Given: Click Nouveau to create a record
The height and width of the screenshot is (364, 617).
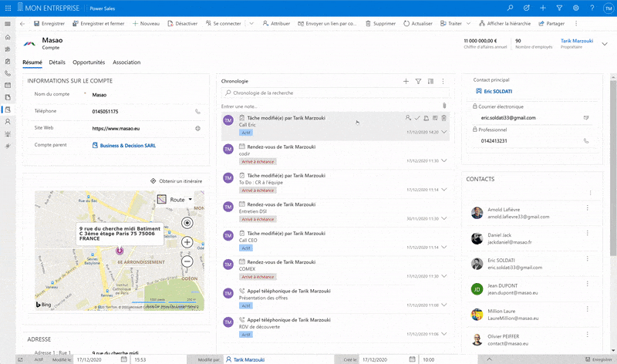Looking at the screenshot, I should 146,24.
